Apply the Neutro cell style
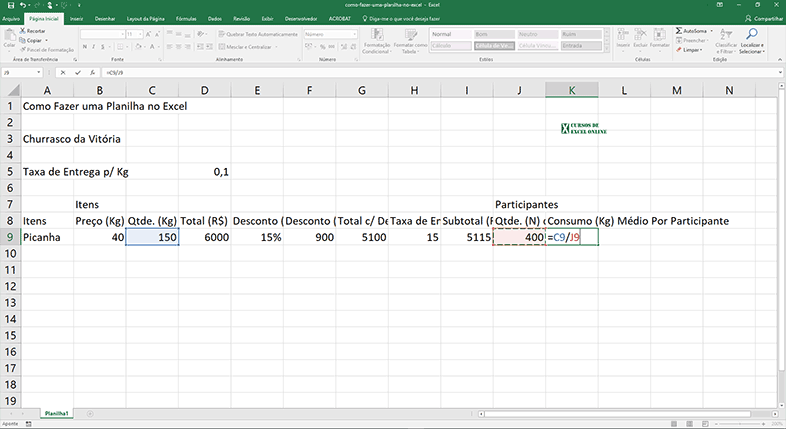The height and width of the screenshot is (429, 786). (538, 34)
